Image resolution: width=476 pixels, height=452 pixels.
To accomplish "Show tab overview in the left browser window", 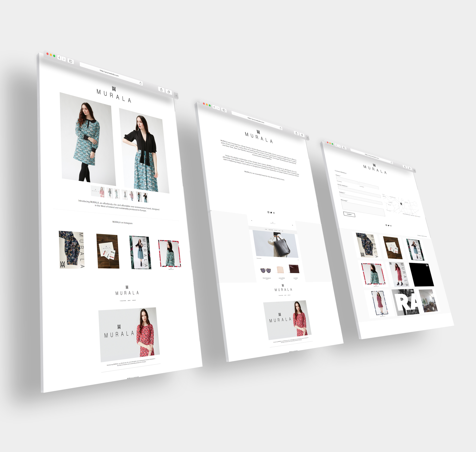I will click(x=169, y=92).
